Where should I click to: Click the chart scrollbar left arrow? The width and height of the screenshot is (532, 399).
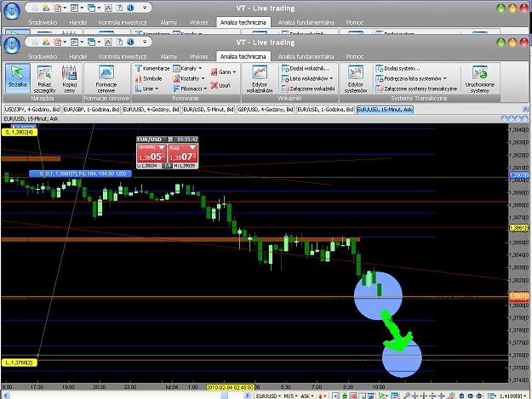[x=6, y=396]
